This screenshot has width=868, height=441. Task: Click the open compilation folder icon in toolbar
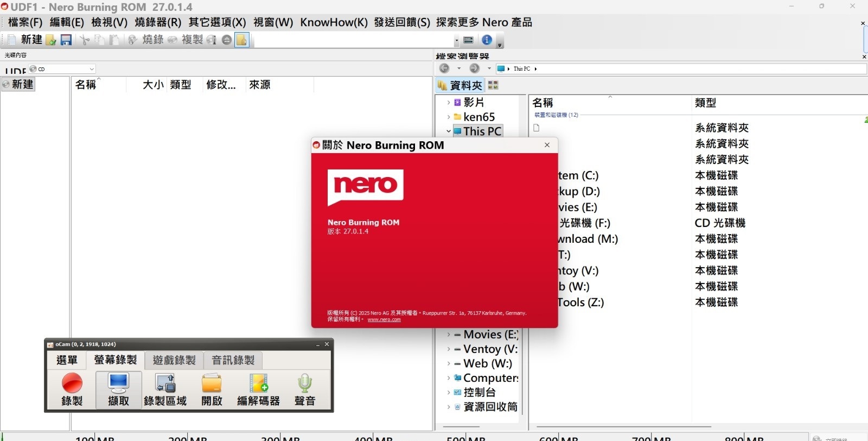click(x=51, y=40)
